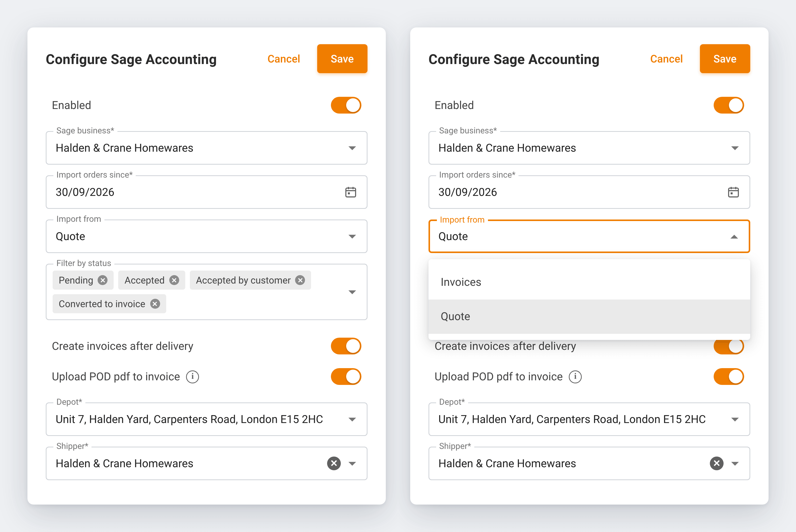Click Cancel in right panel
The image size is (796, 532).
pos(666,59)
